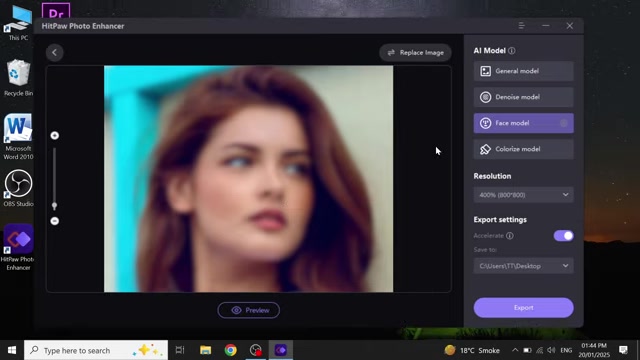Open the OBS Studio desktop icon
Viewport: 640px width, 360px height.
[18, 188]
